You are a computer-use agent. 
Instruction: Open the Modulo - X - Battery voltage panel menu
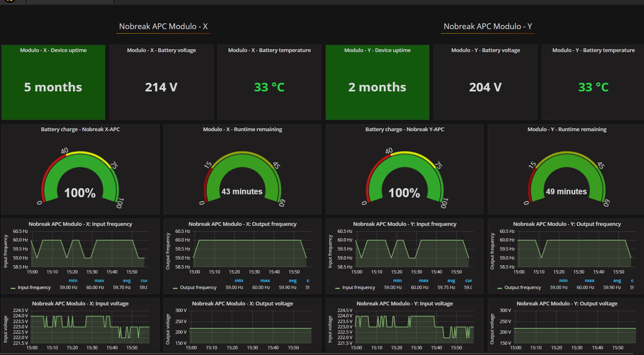pos(162,50)
